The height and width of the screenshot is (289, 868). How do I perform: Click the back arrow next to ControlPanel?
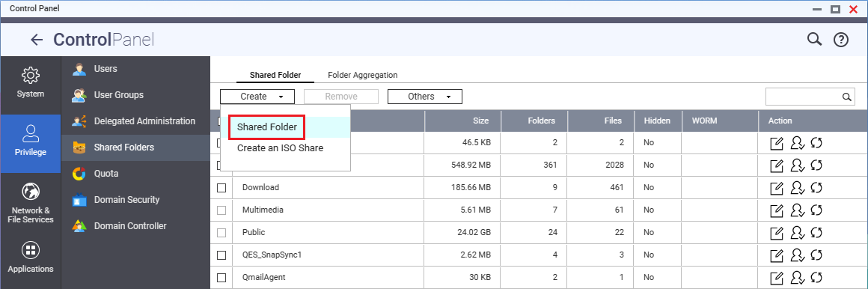click(37, 40)
